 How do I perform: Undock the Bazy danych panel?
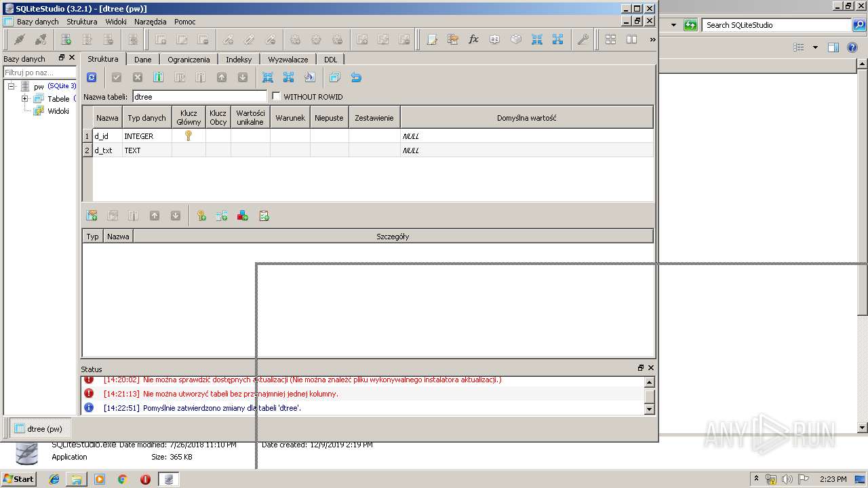[x=62, y=58]
